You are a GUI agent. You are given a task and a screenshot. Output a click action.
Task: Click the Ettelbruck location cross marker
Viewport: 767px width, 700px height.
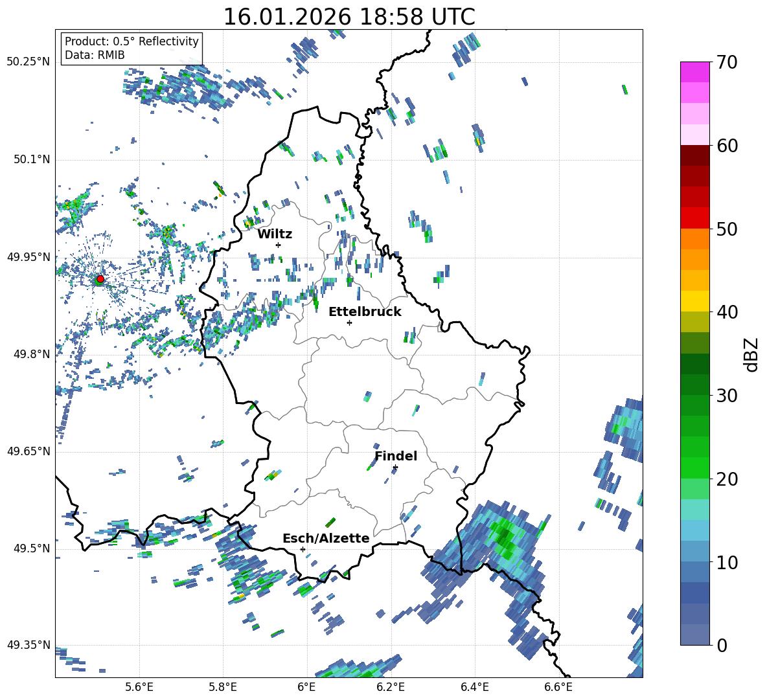pos(349,322)
